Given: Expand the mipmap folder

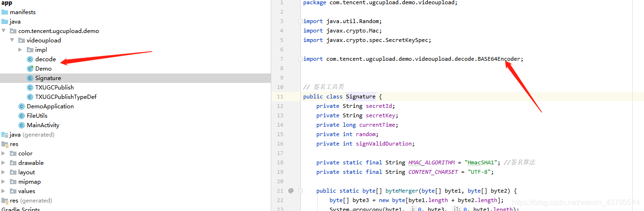Looking at the screenshot, I should tap(4, 182).
